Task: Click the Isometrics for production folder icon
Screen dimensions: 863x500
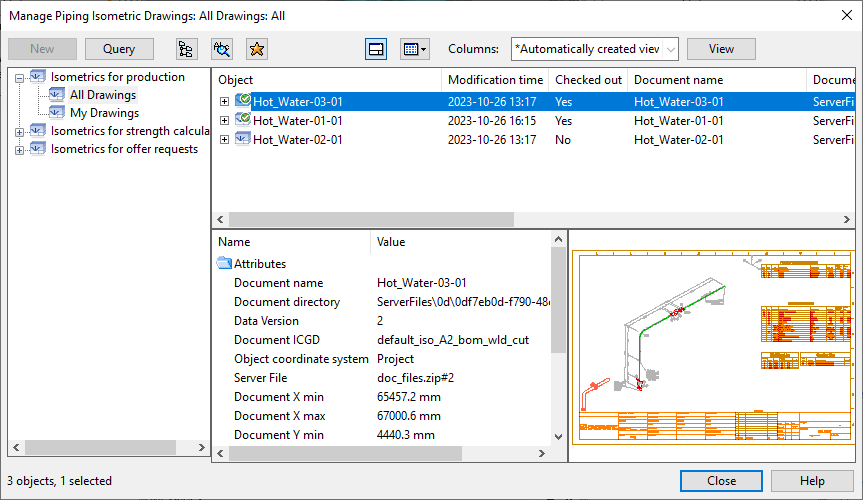Action: pyautogui.click(x=38, y=77)
